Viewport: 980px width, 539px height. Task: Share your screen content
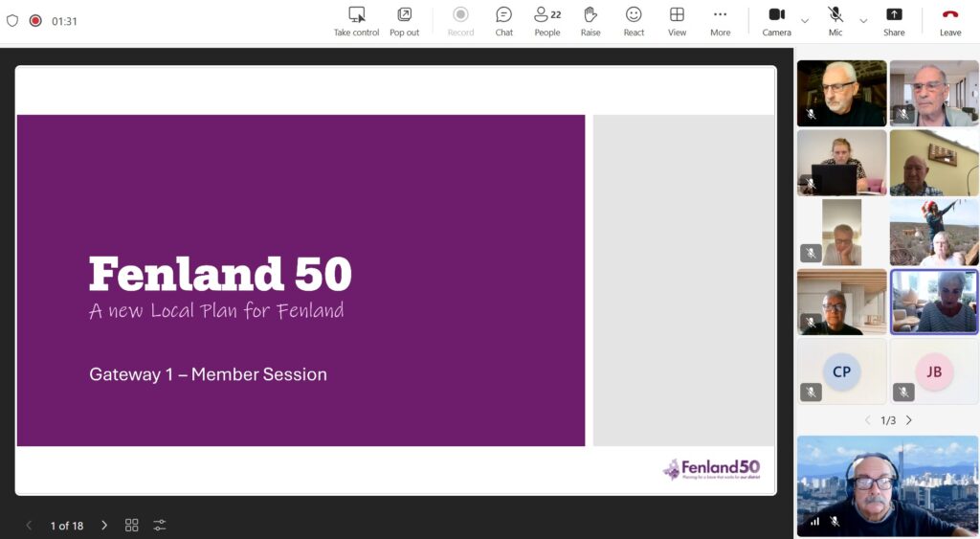click(x=894, y=21)
